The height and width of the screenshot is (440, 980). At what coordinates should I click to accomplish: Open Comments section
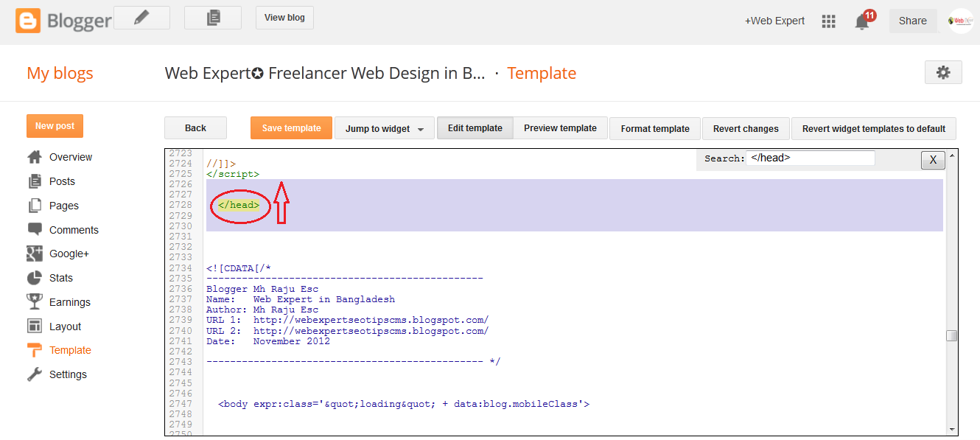tap(74, 230)
